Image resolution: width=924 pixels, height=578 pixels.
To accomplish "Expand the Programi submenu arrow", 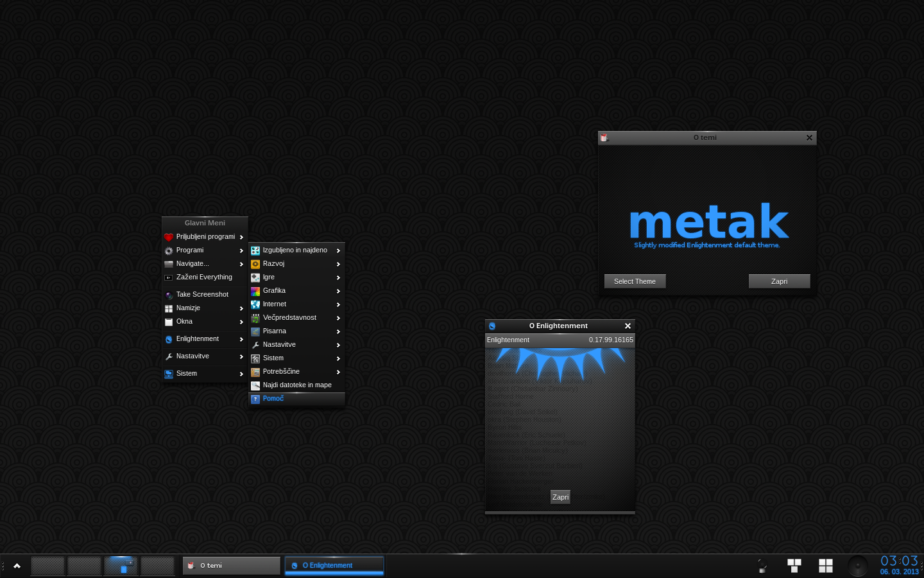I will coord(241,250).
